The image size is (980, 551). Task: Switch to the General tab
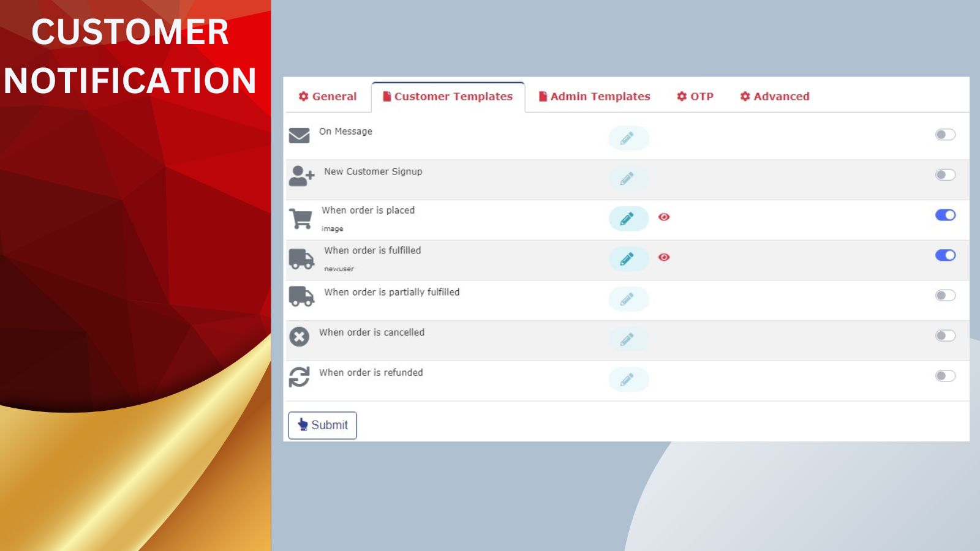(x=328, y=97)
